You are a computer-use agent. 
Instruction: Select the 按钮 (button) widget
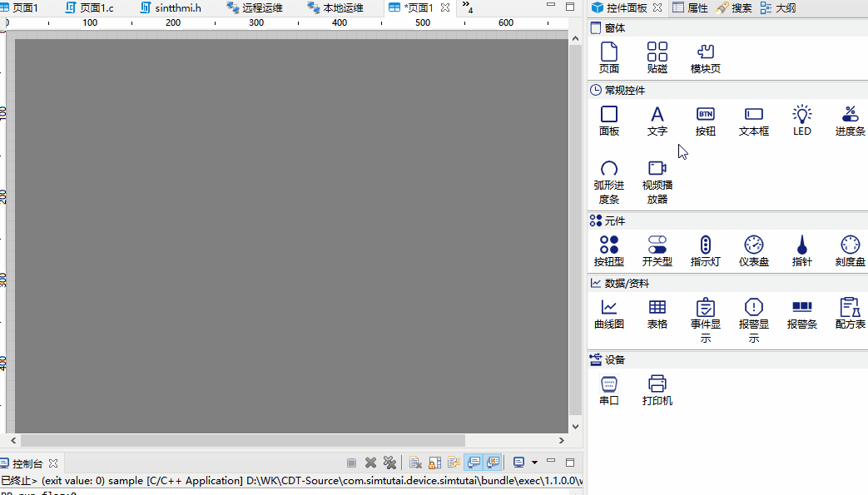(705, 121)
